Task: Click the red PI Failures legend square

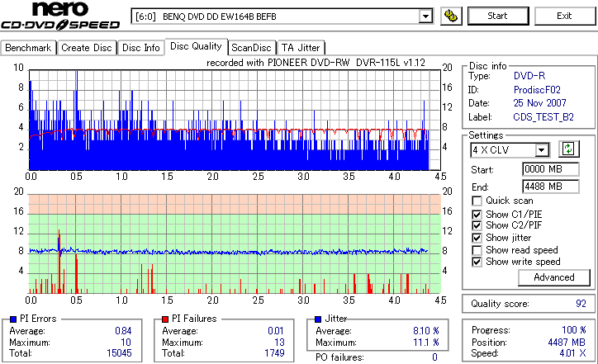Action: point(164,319)
